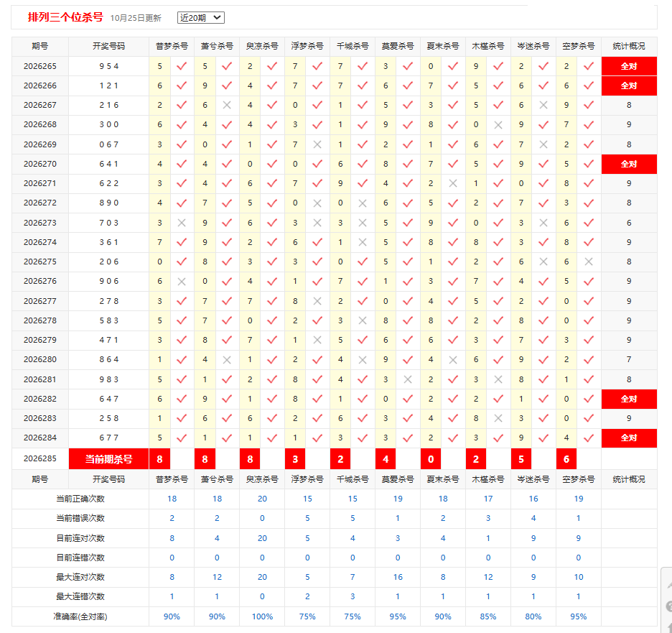This screenshot has height=633, width=672.
Task: Open the 近20期 period range dropdown
Action: point(200,17)
